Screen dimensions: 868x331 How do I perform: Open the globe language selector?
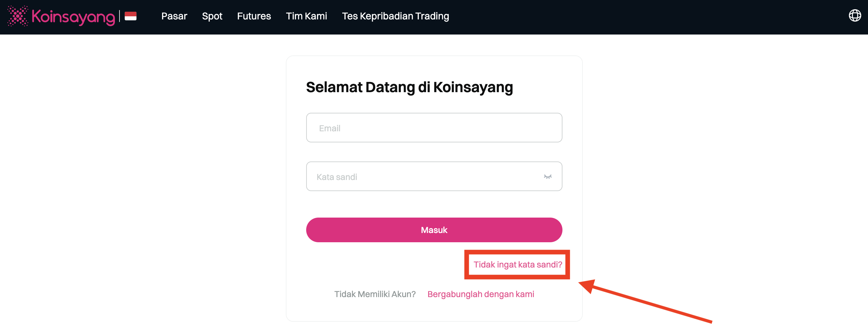tap(854, 15)
